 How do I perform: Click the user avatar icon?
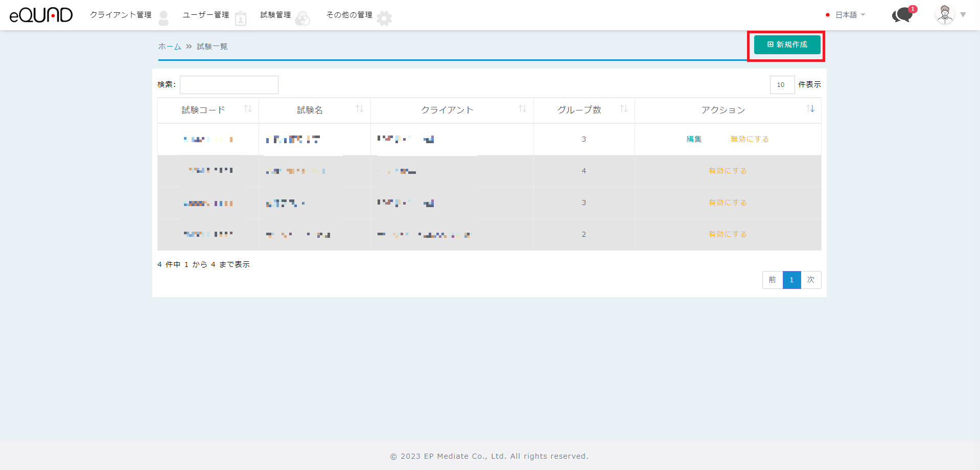pos(945,14)
